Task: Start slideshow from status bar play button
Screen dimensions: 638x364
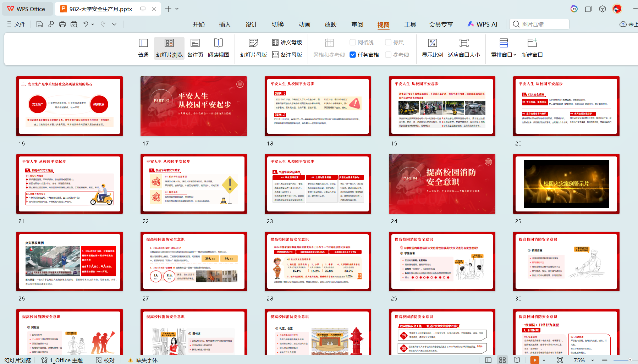Action: coord(534,360)
